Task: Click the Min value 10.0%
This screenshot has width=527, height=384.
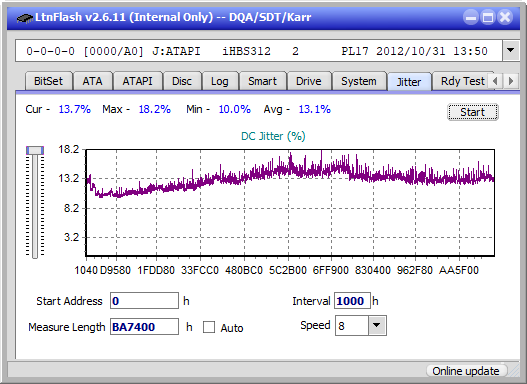Action: click(x=235, y=109)
